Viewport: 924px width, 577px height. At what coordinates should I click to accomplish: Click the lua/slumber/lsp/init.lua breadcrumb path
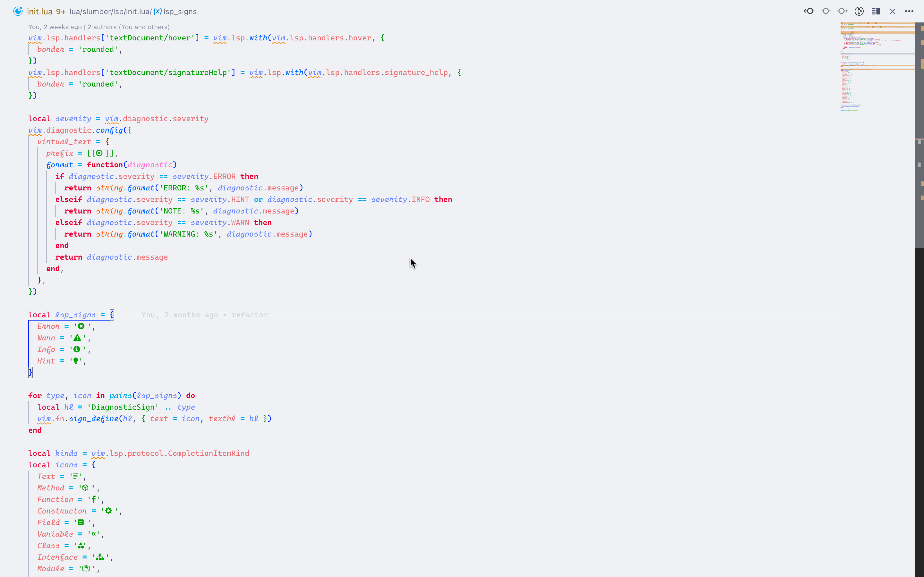click(110, 12)
